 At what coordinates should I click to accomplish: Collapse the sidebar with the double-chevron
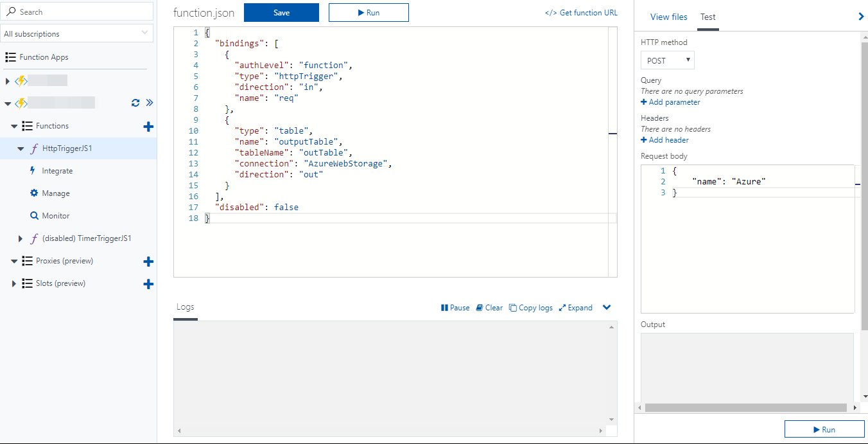(149, 102)
